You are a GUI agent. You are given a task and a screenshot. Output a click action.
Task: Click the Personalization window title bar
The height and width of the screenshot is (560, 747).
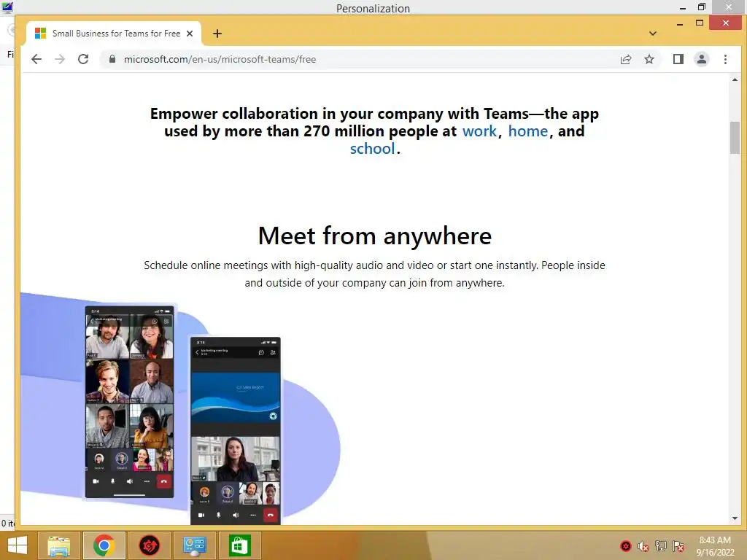[373, 7]
